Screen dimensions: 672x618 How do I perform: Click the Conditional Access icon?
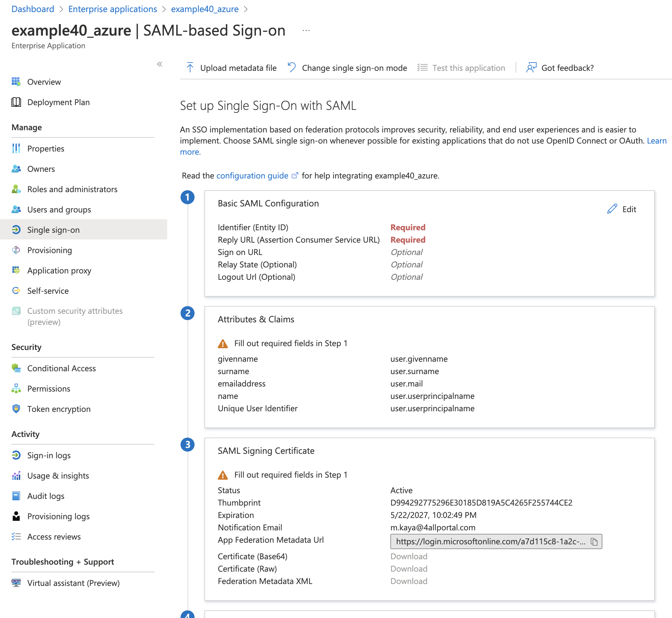[16, 368]
